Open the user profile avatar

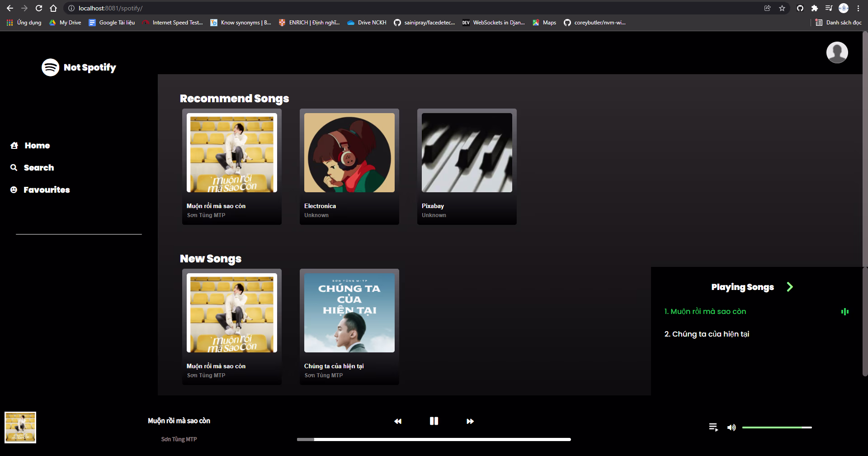837,52
